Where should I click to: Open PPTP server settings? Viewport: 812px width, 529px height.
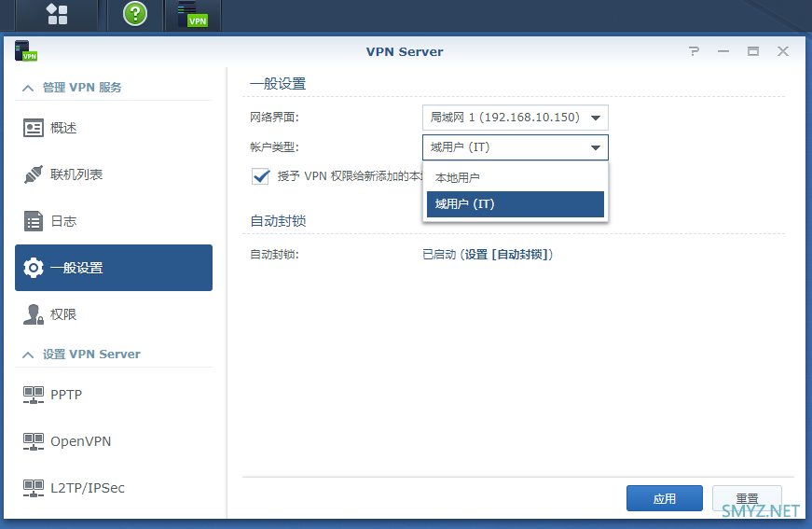(x=114, y=395)
